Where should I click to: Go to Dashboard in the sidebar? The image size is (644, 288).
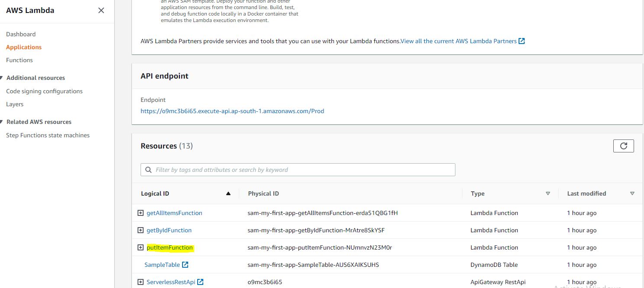coord(21,34)
